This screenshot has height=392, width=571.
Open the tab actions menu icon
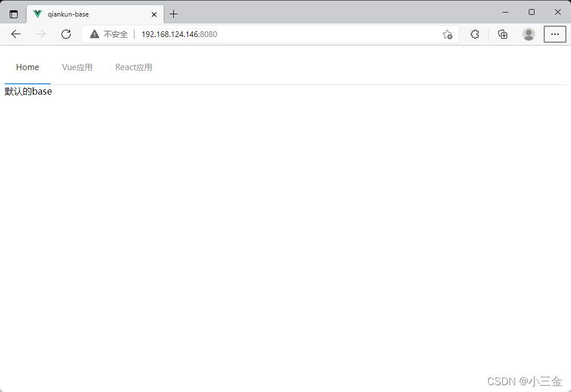point(14,14)
